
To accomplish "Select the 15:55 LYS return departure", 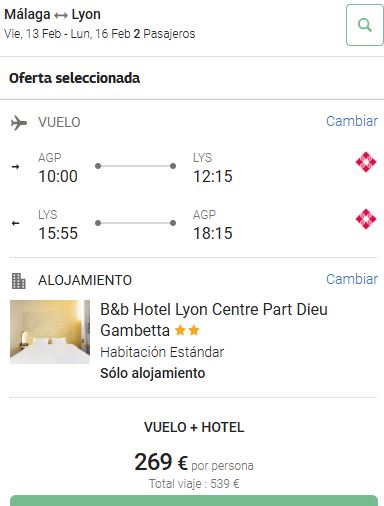I will 58,224.
